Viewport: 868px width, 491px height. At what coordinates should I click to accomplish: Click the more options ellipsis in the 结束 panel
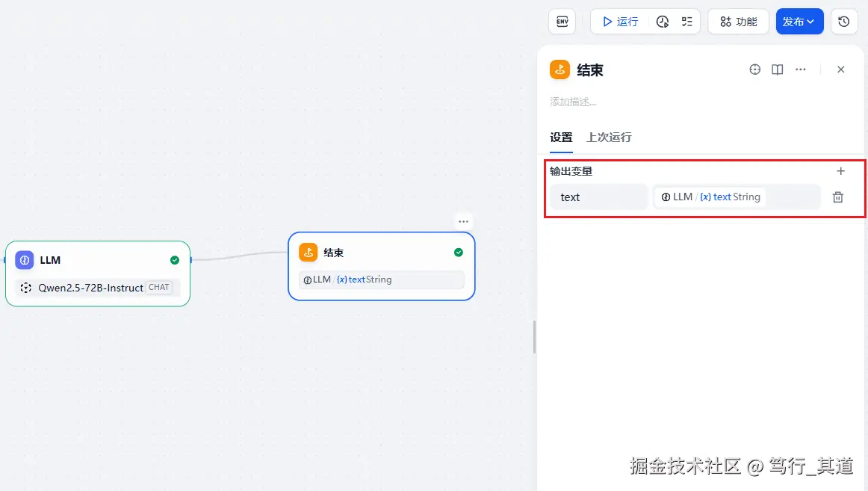click(801, 69)
